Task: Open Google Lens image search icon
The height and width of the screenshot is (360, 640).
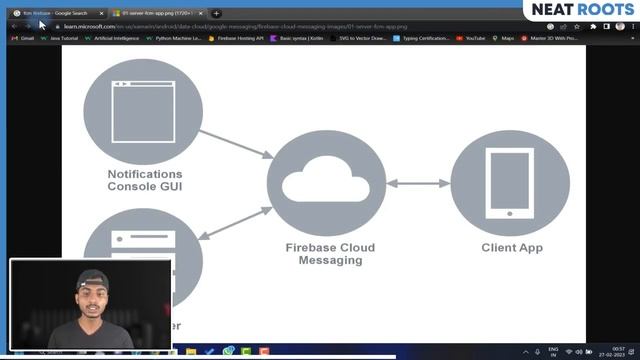Action: click(x=550, y=27)
